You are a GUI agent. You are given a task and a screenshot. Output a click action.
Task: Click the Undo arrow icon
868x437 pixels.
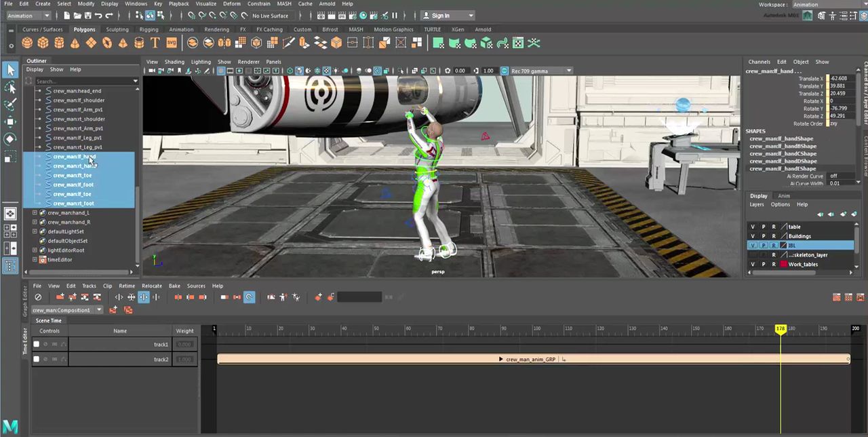(x=99, y=16)
